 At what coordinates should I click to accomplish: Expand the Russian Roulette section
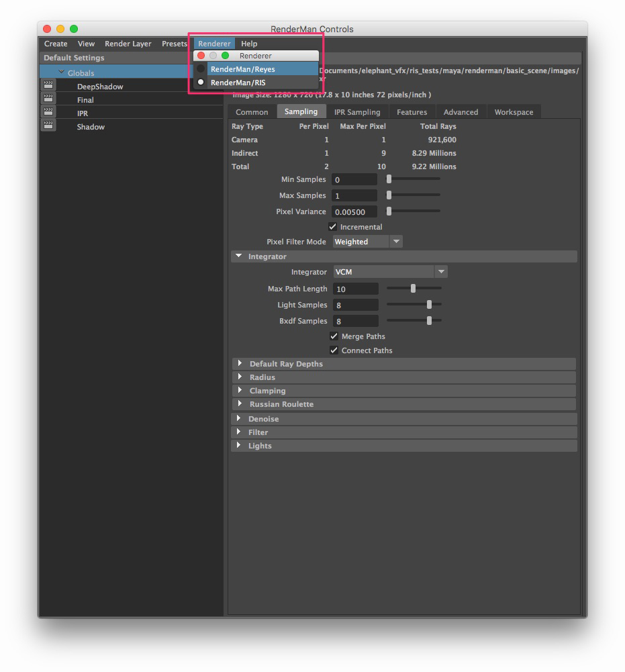coord(240,403)
